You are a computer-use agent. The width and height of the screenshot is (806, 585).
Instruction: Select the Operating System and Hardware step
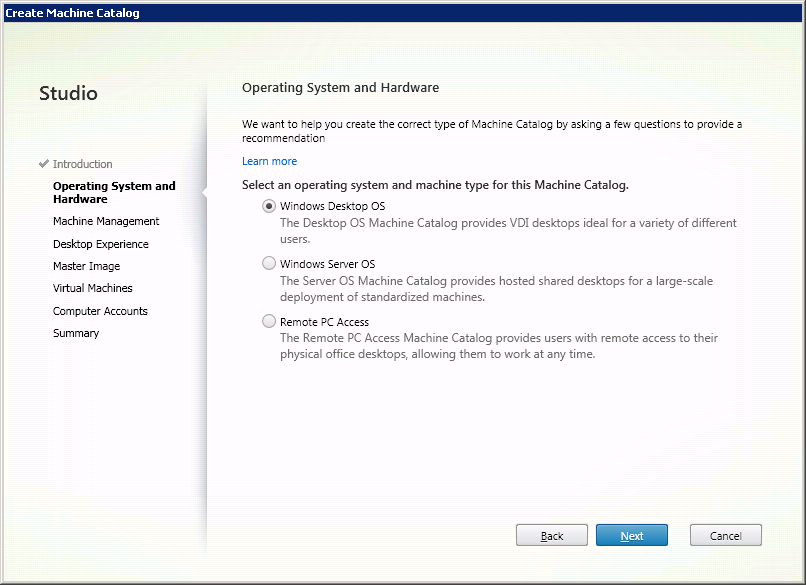(114, 192)
